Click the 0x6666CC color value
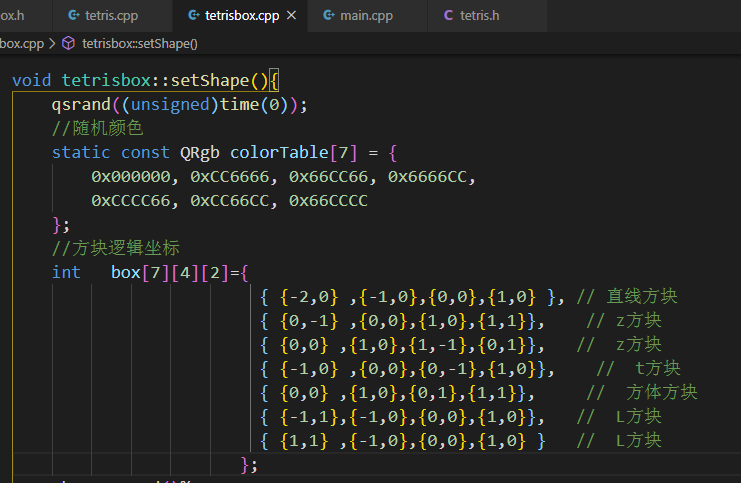 [x=427, y=176]
